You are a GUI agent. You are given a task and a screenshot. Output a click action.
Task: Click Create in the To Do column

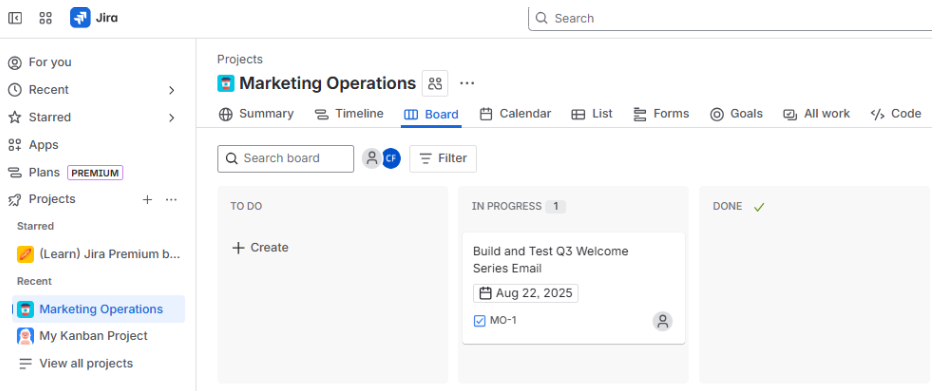tap(260, 248)
